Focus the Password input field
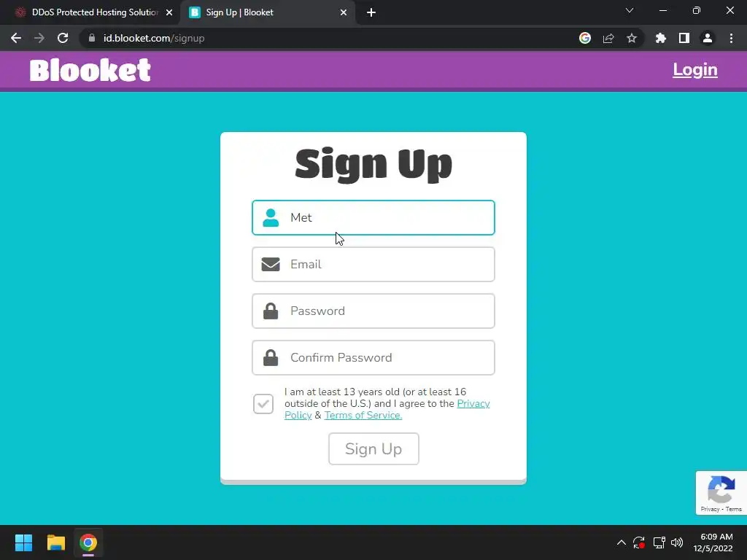This screenshot has height=560, width=747. [x=373, y=311]
